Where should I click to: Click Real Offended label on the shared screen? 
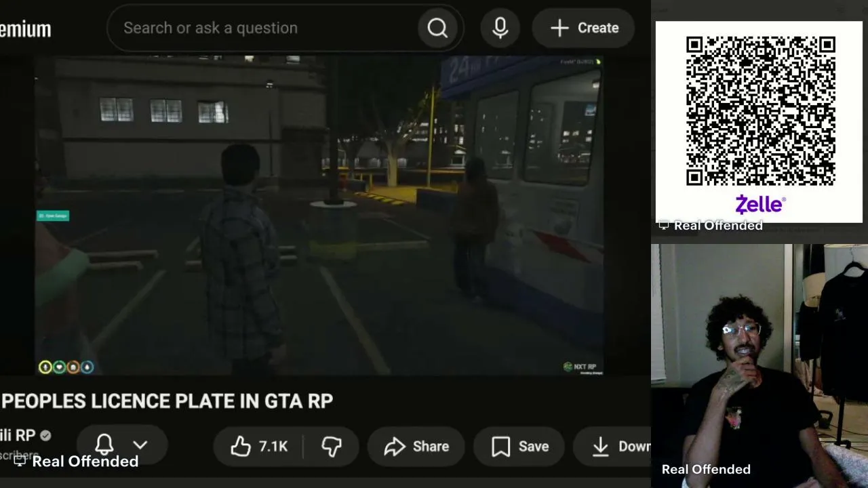pos(85,462)
